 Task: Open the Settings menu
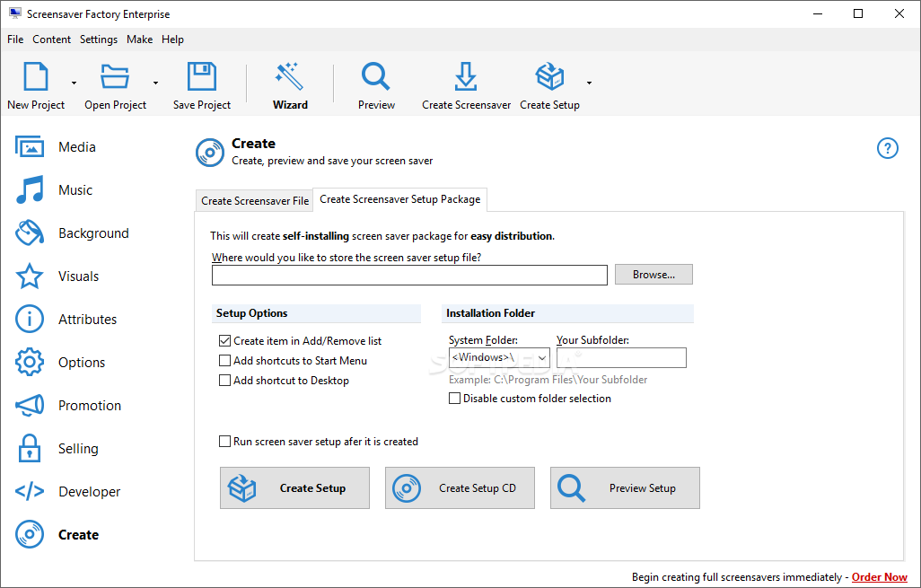pyautogui.click(x=99, y=39)
